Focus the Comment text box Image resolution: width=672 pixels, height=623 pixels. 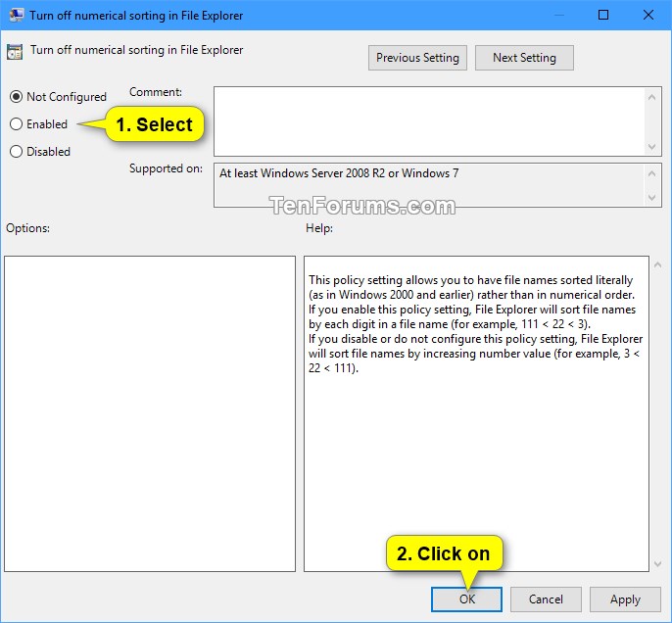click(x=429, y=121)
